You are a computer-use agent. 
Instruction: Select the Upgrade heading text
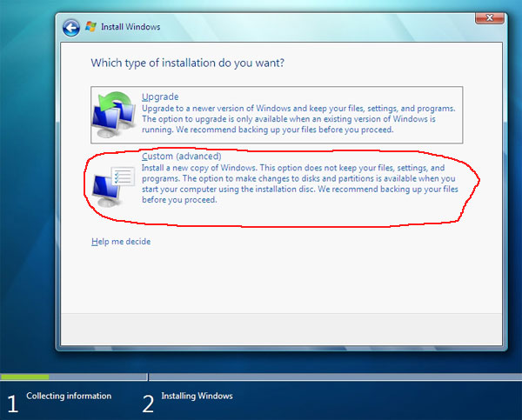click(159, 97)
